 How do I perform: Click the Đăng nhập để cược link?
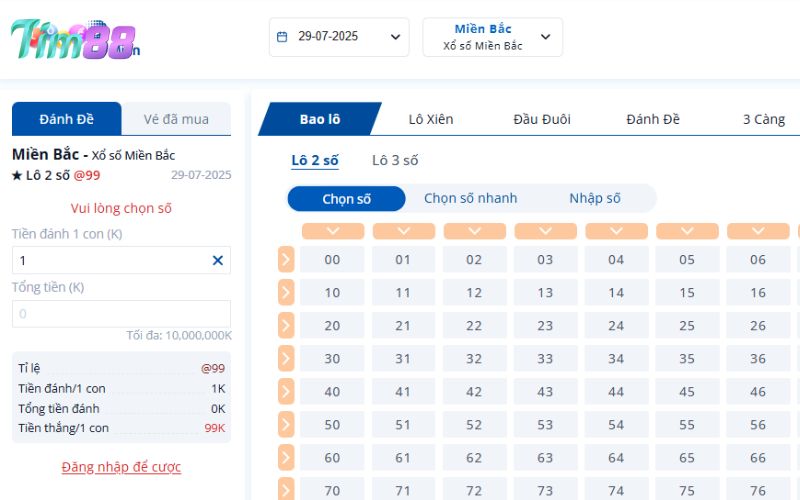tap(121, 467)
